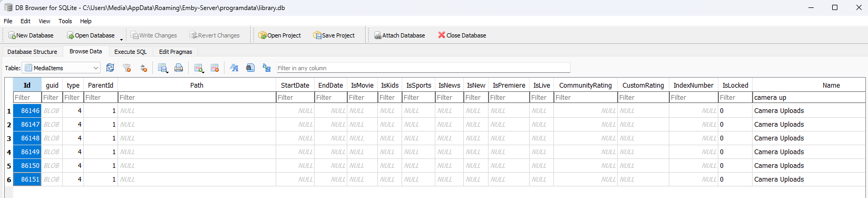This screenshot has height=198, width=868.
Task: Click the Id column filter field
Action: [x=27, y=97]
